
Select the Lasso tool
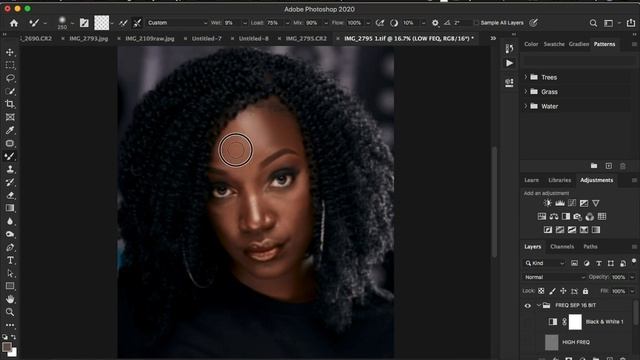pos(10,78)
